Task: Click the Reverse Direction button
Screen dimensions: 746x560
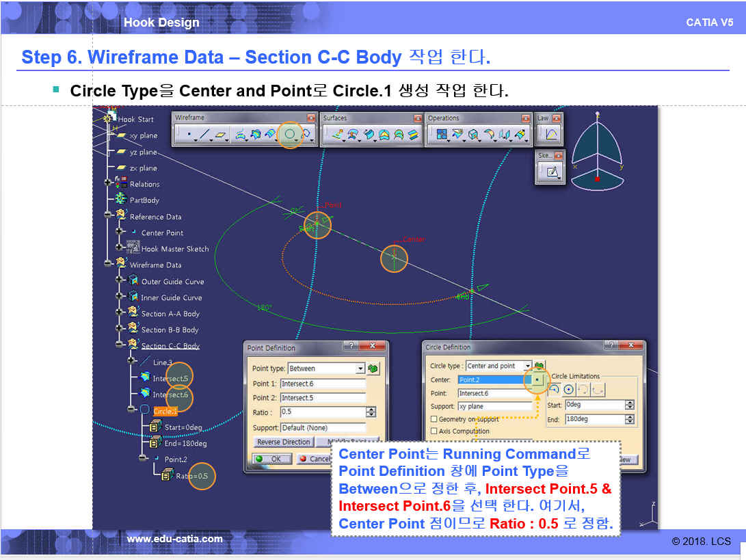Action: tap(284, 442)
